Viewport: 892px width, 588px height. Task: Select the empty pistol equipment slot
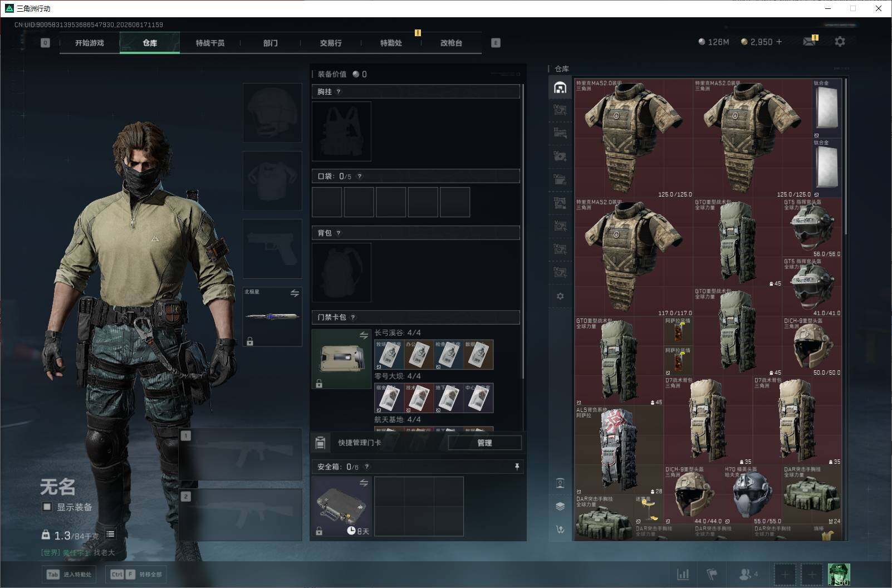click(x=272, y=248)
